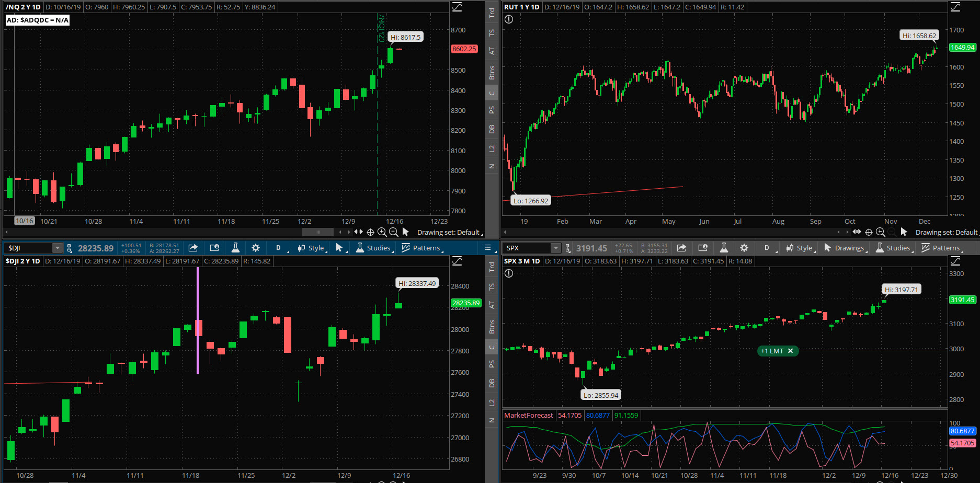Select pointer cursor tool under RUT chart
Image resolution: width=980 pixels, height=483 pixels.
tap(904, 232)
